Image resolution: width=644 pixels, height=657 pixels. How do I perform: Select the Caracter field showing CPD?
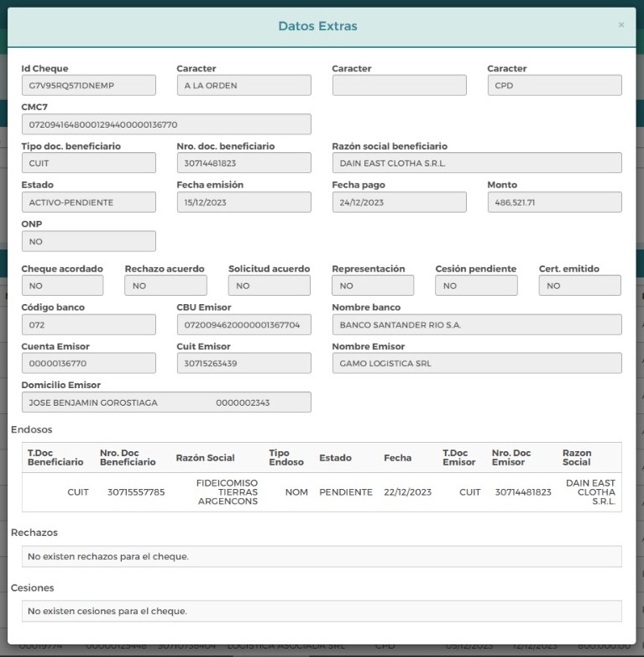554,86
